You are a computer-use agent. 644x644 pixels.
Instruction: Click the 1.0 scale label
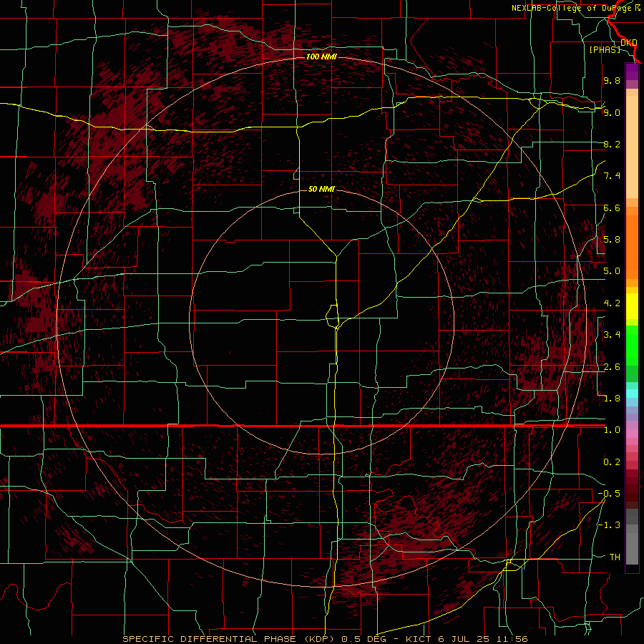coord(612,430)
